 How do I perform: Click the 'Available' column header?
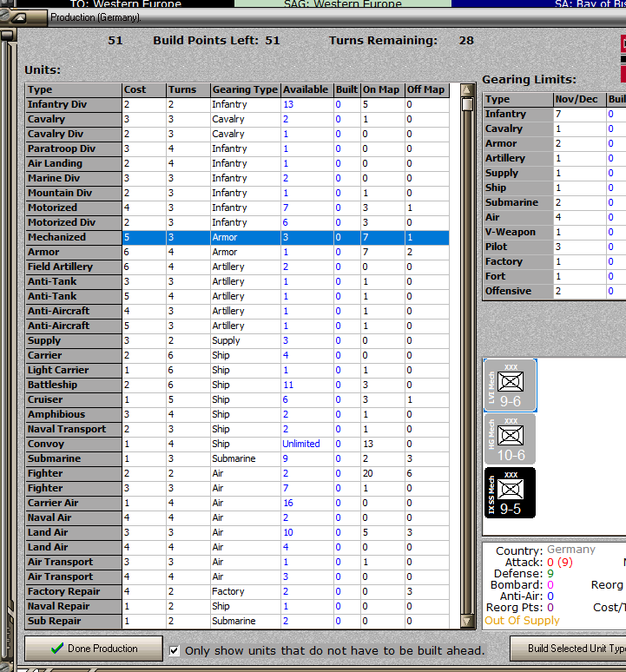point(307,89)
